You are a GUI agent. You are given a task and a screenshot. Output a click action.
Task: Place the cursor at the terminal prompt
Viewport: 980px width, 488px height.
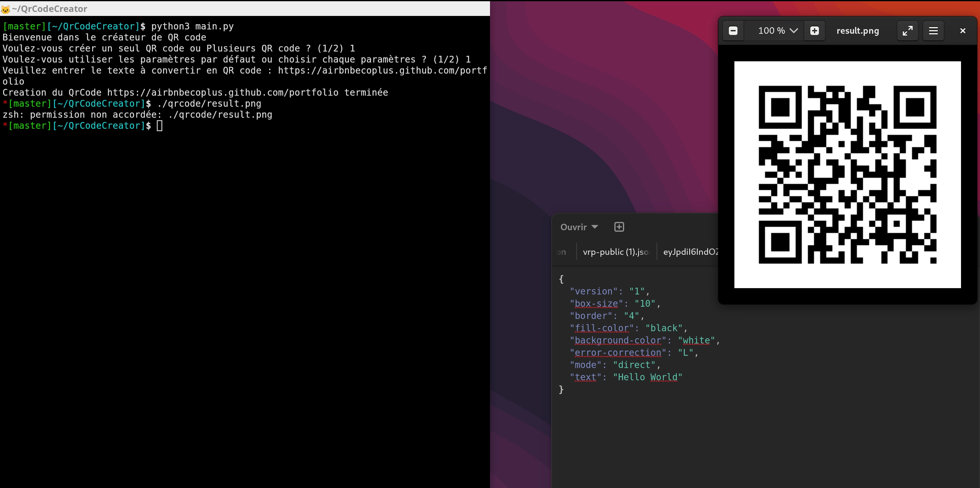159,126
